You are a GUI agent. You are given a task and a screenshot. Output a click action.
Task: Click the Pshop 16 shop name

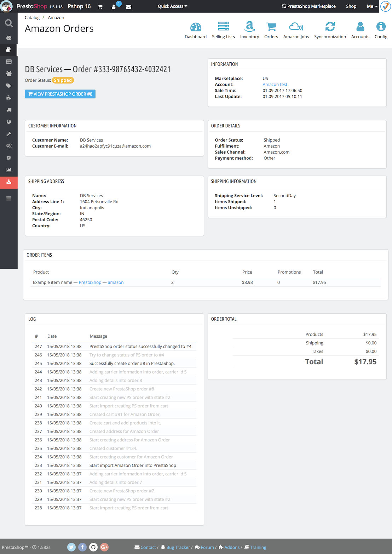tap(79, 6)
